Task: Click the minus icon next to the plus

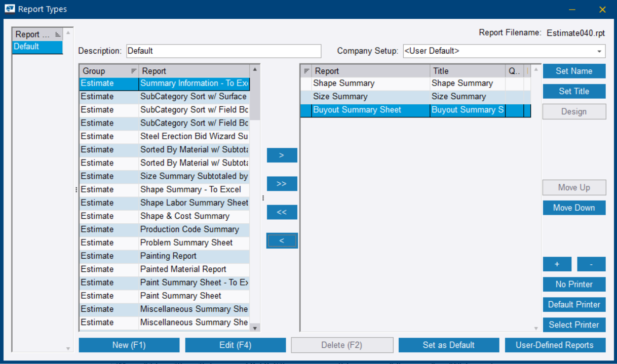Action: (x=591, y=264)
